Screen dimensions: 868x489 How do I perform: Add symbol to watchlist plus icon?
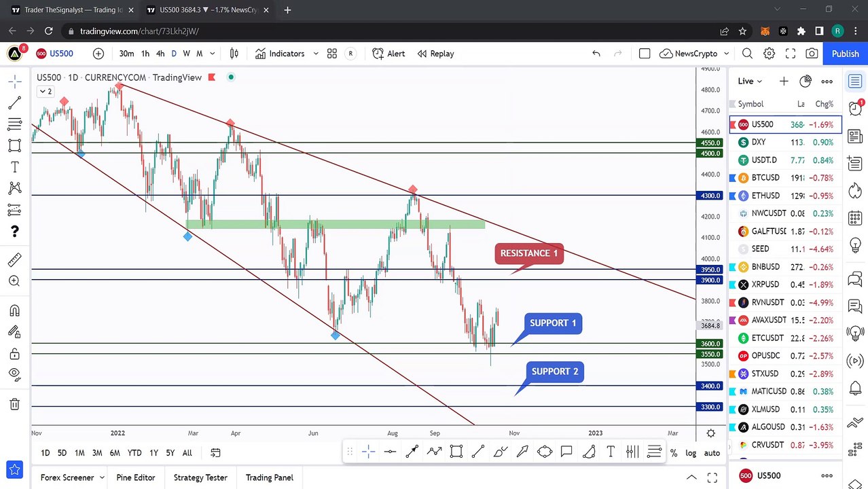pyautogui.click(x=784, y=81)
